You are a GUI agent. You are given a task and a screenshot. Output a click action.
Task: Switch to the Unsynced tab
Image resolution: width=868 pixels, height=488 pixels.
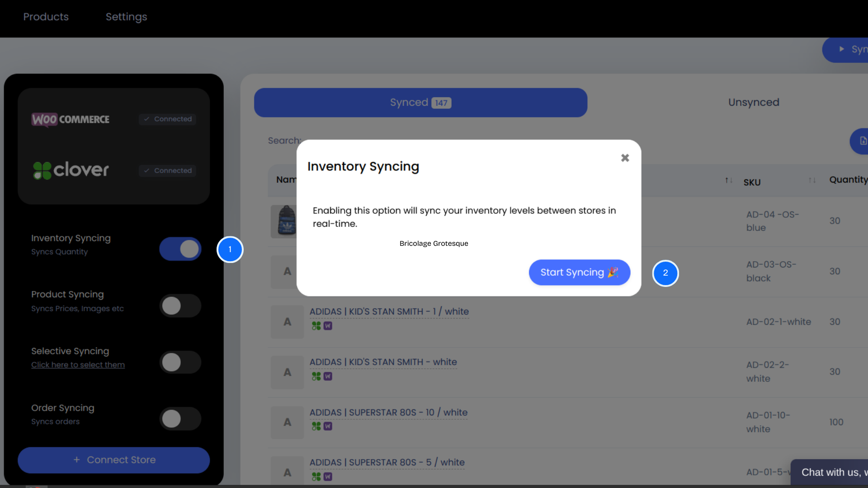coord(753,102)
